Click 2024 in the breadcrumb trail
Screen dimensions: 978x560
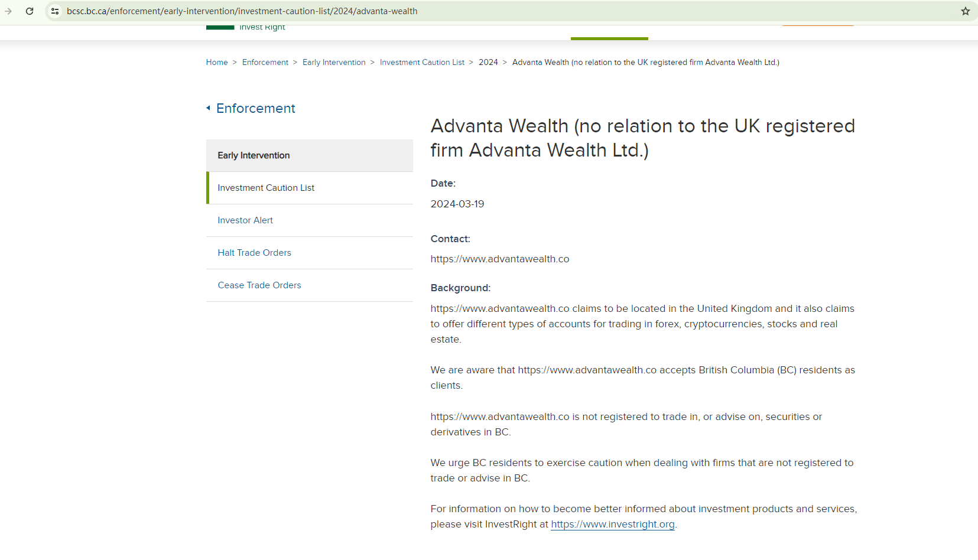click(x=488, y=63)
